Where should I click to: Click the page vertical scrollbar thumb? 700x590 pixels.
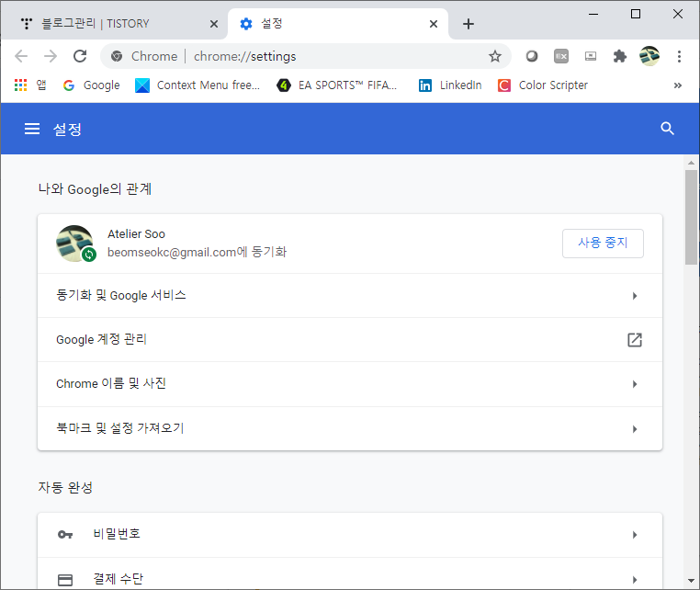tap(691, 217)
